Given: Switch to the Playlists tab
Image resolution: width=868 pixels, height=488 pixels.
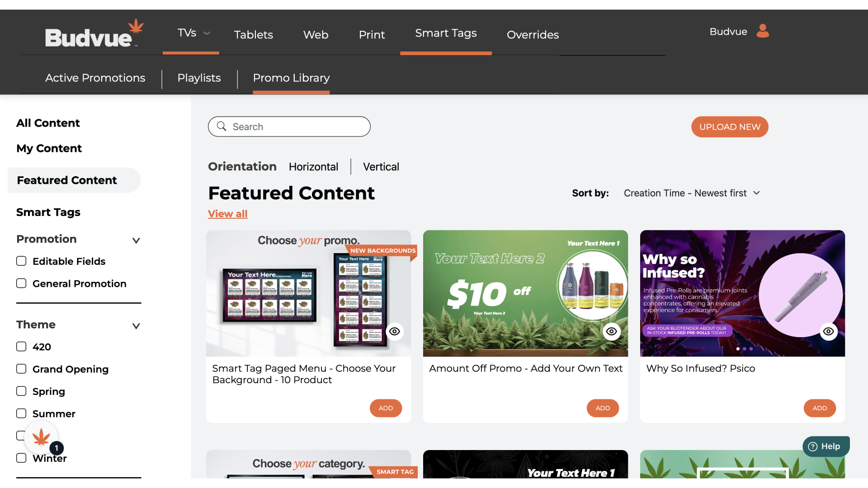Looking at the screenshot, I should [199, 78].
